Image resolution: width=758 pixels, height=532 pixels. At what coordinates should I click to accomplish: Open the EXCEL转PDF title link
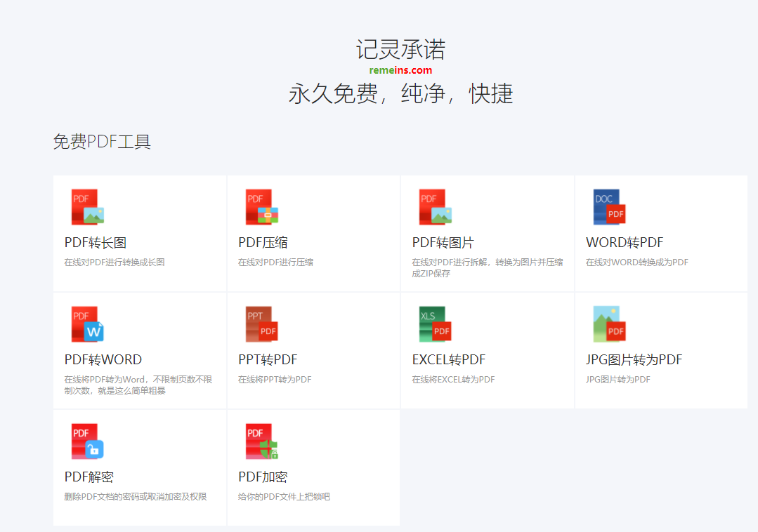(x=449, y=360)
